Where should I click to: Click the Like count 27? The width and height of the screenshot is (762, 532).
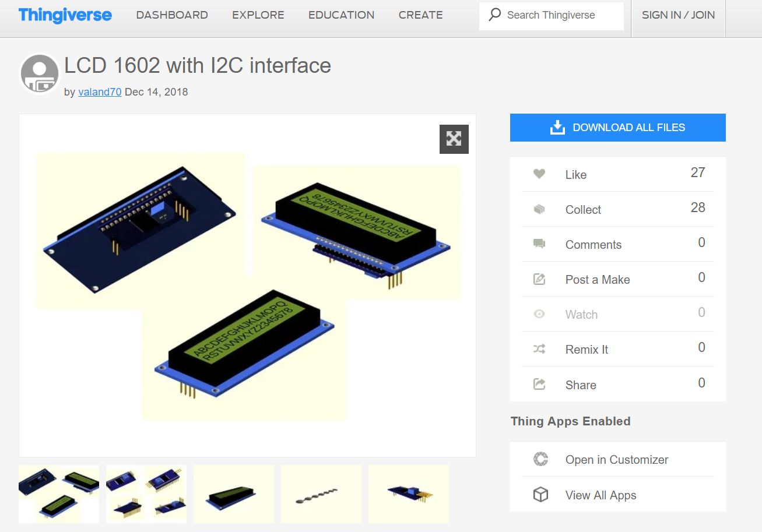pyautogui.click(x=698, y=172)
